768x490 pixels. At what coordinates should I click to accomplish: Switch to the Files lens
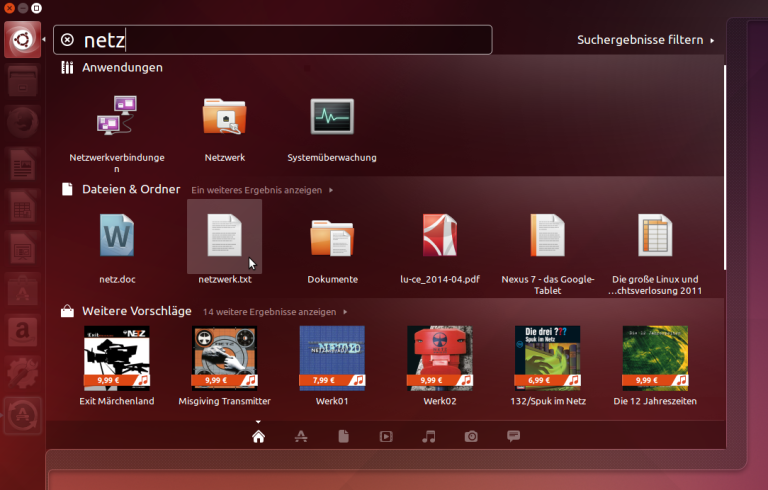coord(343,436)
